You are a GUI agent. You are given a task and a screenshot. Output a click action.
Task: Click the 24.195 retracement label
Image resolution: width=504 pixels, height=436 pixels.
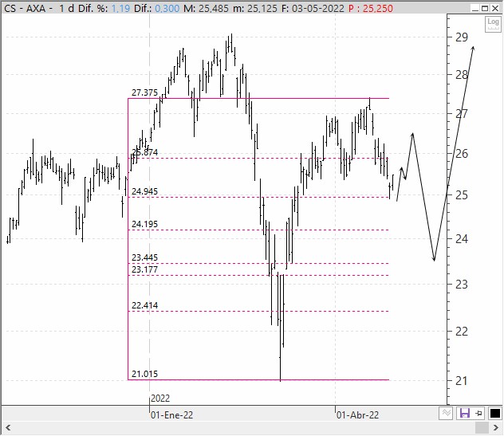(144, 224)
